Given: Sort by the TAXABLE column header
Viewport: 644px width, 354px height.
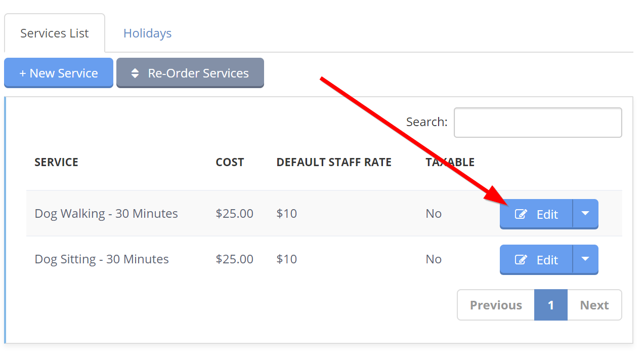Looking at the screenshot, I should pyautogui.click(x=450, y=162).
